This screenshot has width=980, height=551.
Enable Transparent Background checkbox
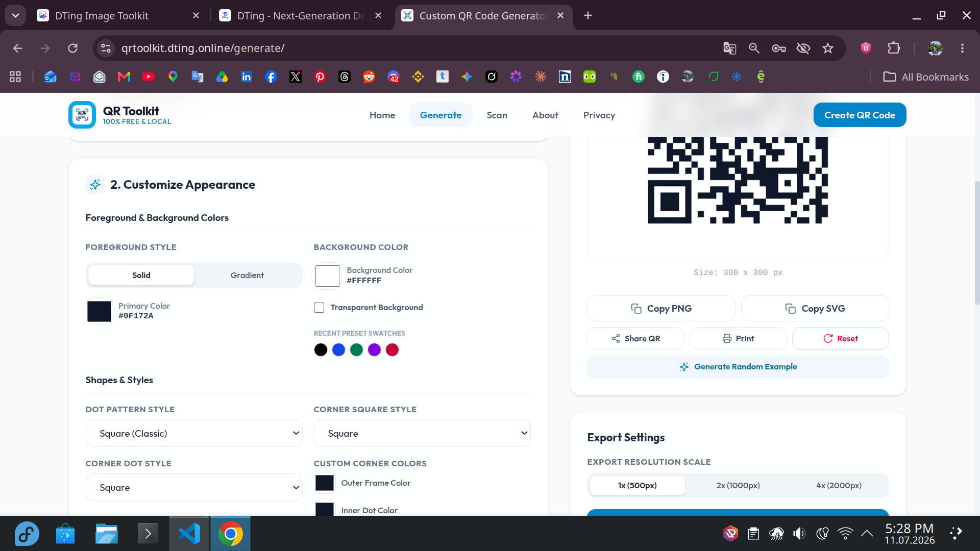pyautogui.click(x=319, y=307)
